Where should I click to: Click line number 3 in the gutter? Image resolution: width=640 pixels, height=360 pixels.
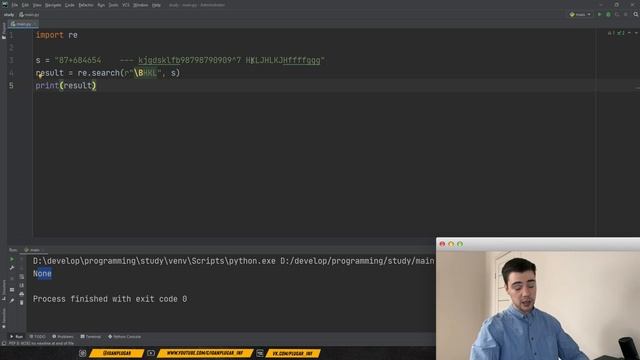pos(11,60)
